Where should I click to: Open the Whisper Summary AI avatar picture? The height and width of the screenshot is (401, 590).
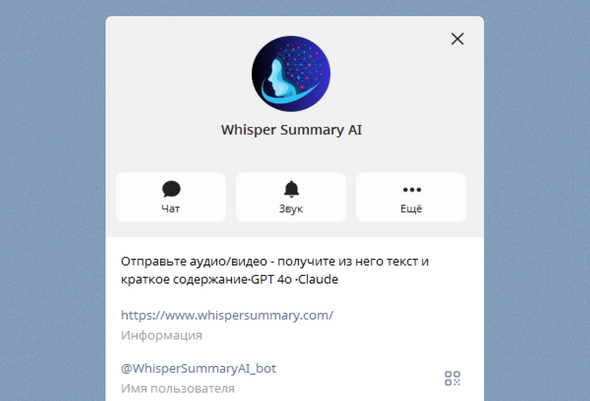click(x=291, y=74)
